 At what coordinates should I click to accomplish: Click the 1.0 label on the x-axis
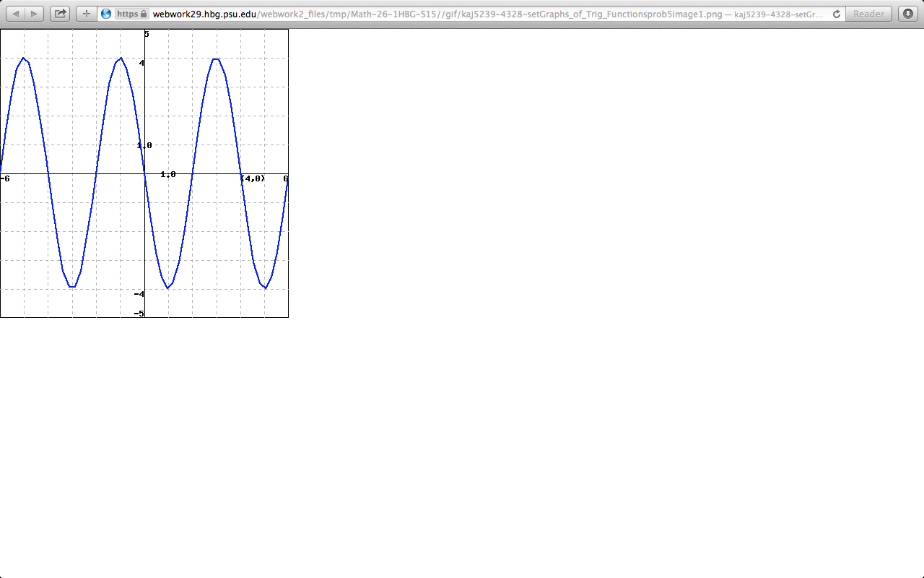coord(167,174)
